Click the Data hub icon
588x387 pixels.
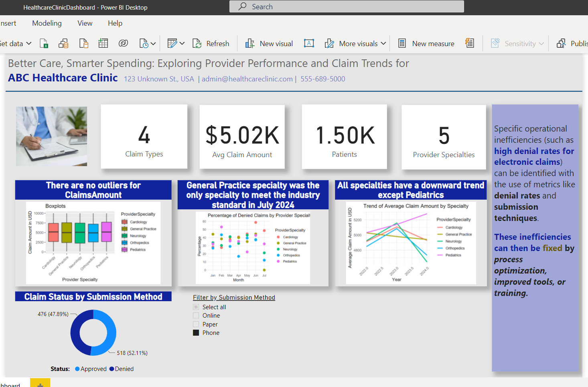click(x=63, y=43)
